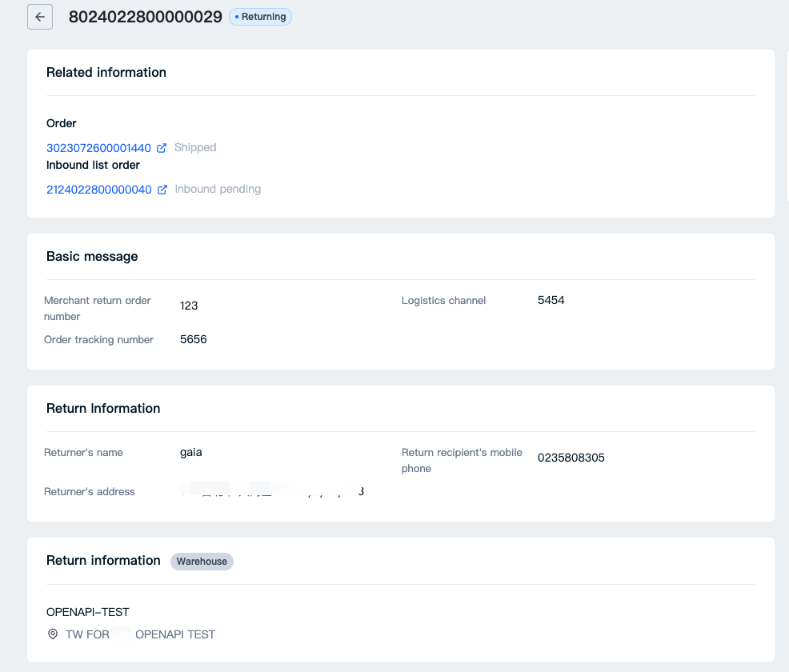Click the Inbound pending status indicator
Viewport: 789px width, 672px height.
217,189
